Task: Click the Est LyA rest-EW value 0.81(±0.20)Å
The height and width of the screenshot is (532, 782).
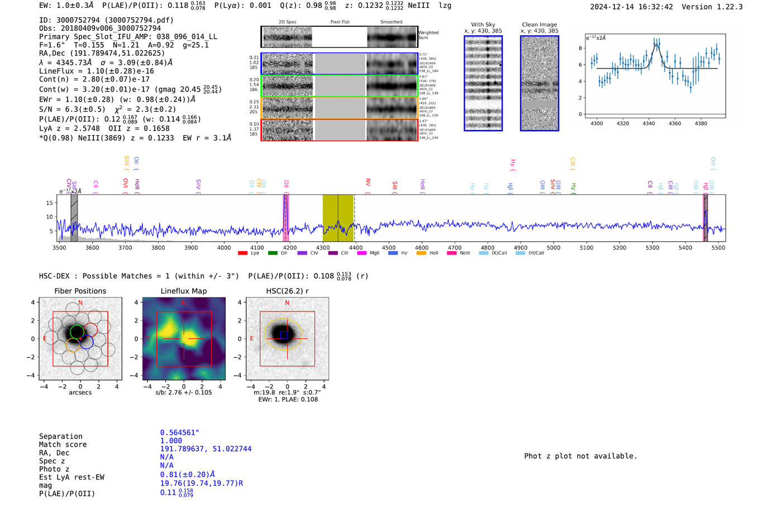Action: coord(188,475)
